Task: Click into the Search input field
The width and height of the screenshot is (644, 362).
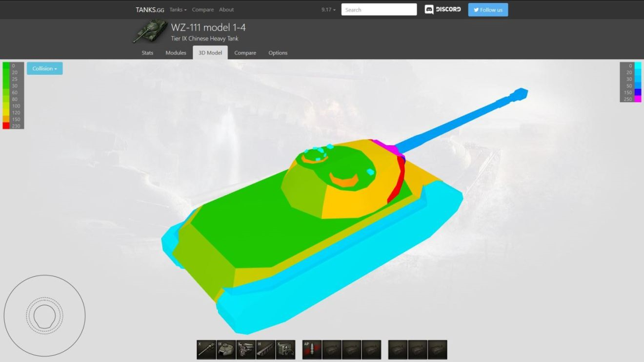Action: click(x=379, y=10)
